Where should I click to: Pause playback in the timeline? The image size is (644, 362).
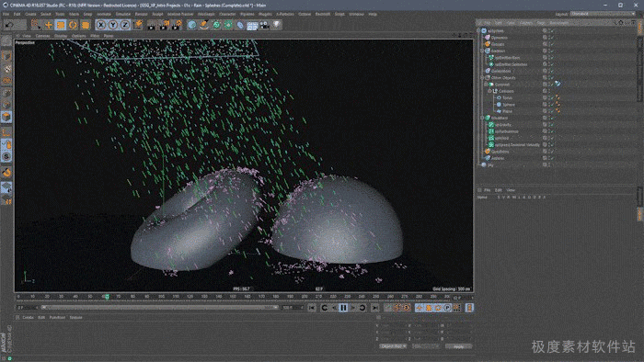click(x=343, y=308)
